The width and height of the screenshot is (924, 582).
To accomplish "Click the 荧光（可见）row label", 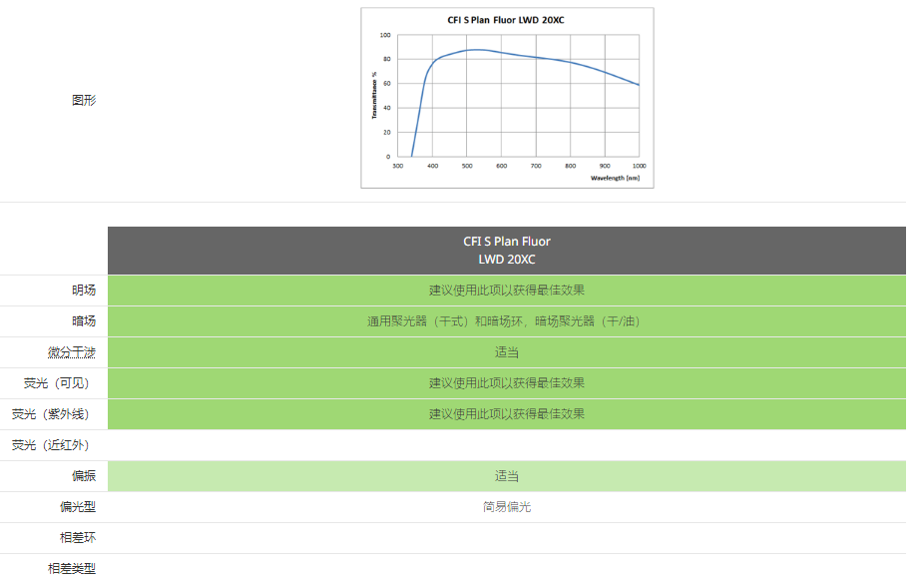I will [x=57, y=383].
